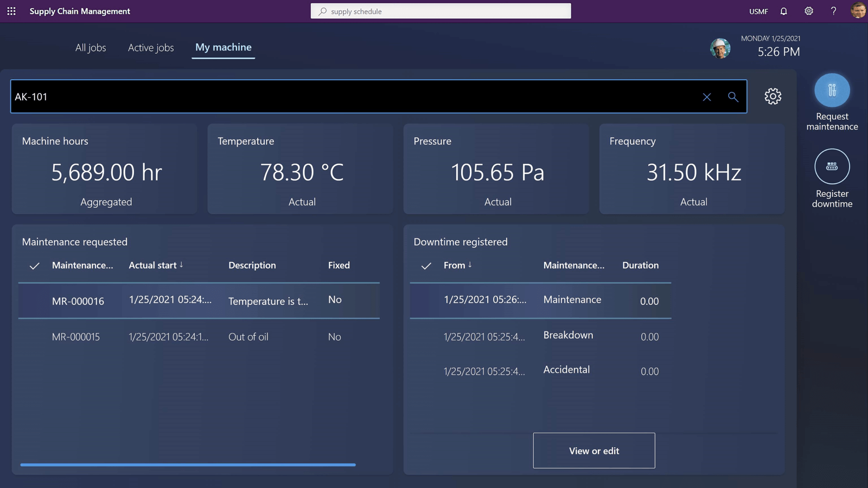Open the app launcher waffle icon
This screenshot has width=868, height=488.
(x=11, y=11)
